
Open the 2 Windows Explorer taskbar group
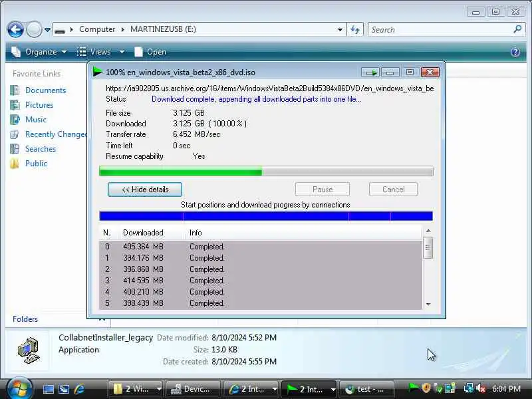[x=136, y=389]
